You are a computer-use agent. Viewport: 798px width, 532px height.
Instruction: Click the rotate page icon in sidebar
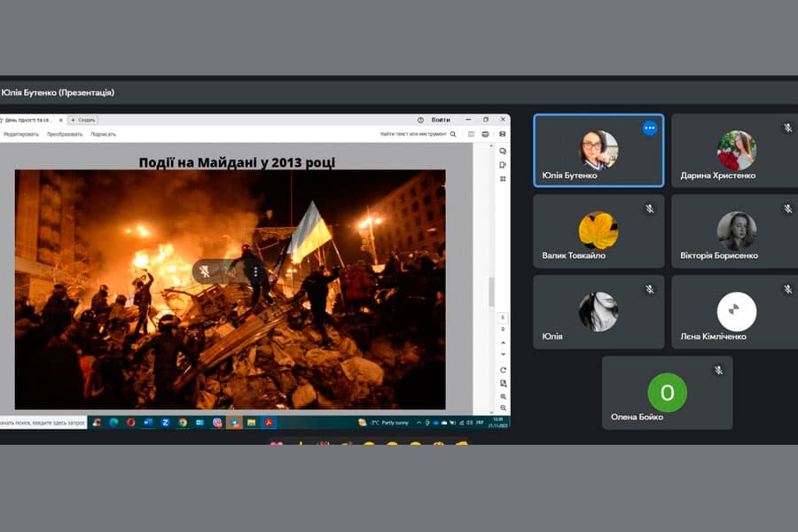503,370
